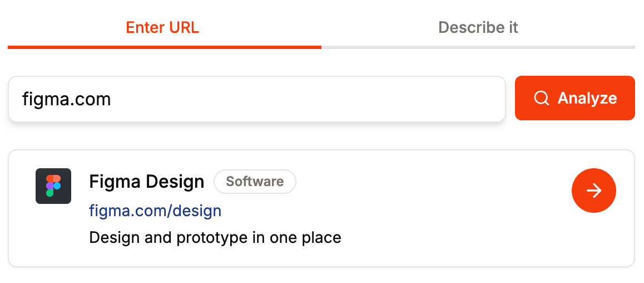Click the magnifier icon inside Analyze
Screen dimensions: 644x283
[x=541, y=99]
